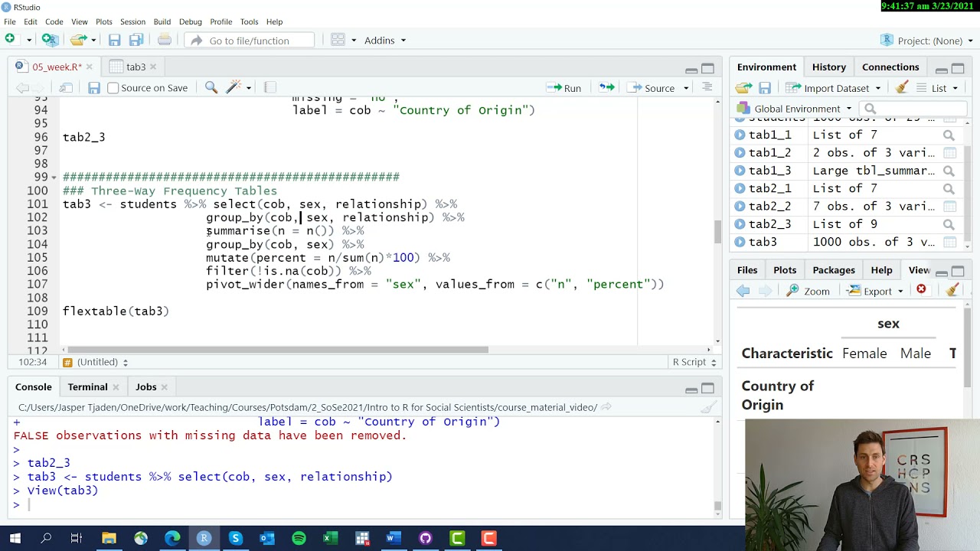The image size is (980, 551).
Task: Open the Code menu
Action: tap(54, 21)
